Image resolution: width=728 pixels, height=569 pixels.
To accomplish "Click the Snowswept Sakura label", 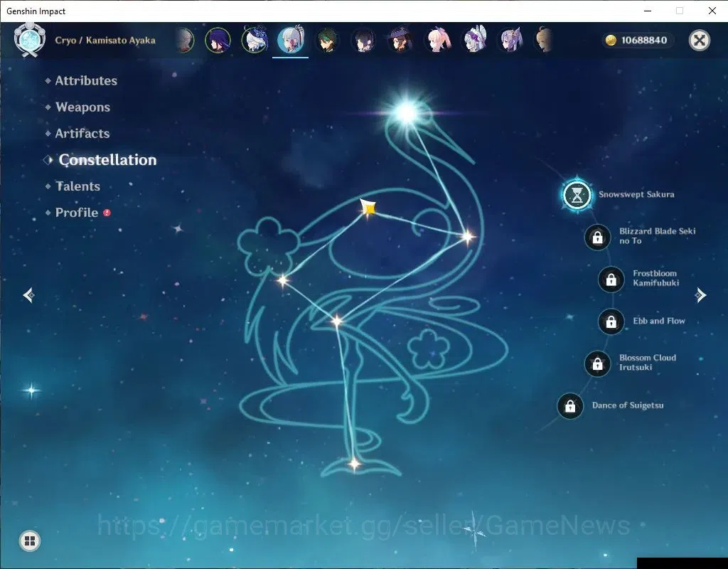I will [636, 194].
